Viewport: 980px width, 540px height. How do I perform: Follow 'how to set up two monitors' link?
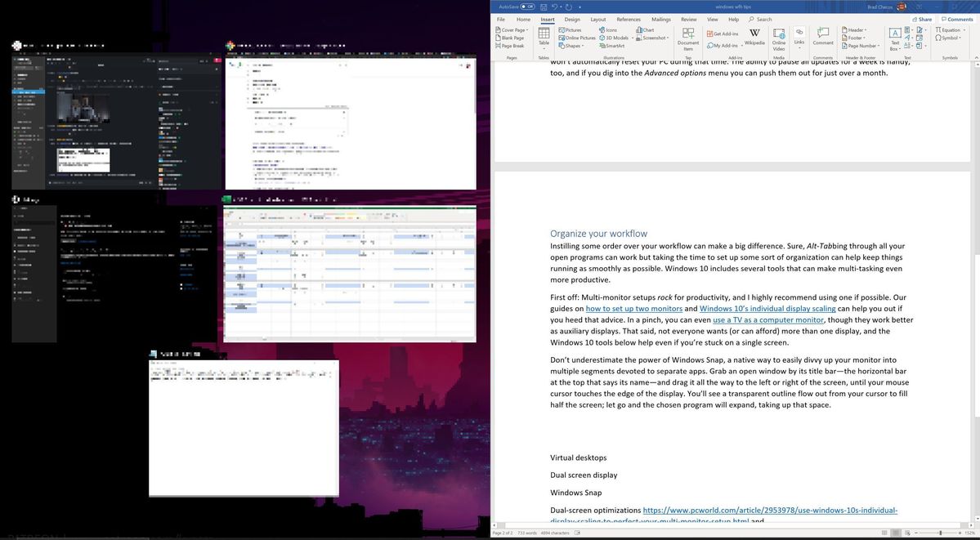[633, 309]
